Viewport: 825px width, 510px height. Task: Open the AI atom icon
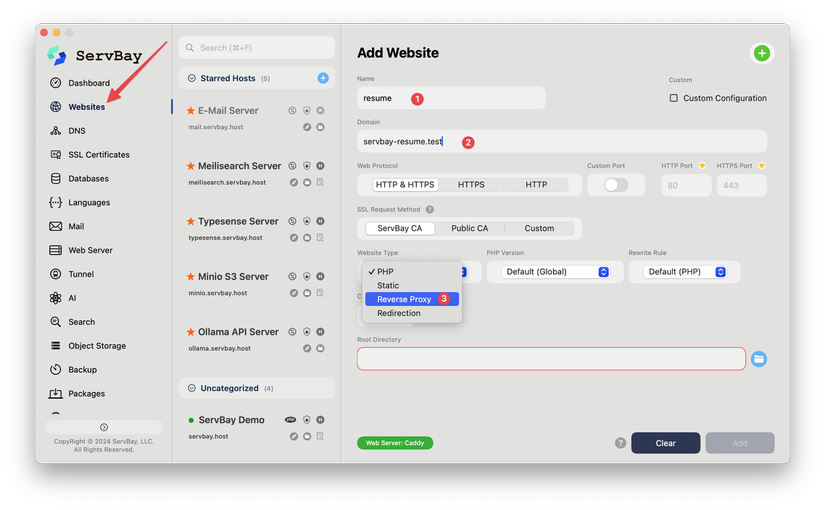pyautogui.click(x=55, y=298)
